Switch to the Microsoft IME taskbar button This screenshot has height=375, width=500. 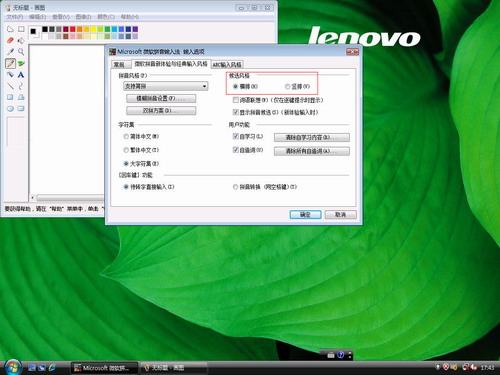click(x=104, y=368)
